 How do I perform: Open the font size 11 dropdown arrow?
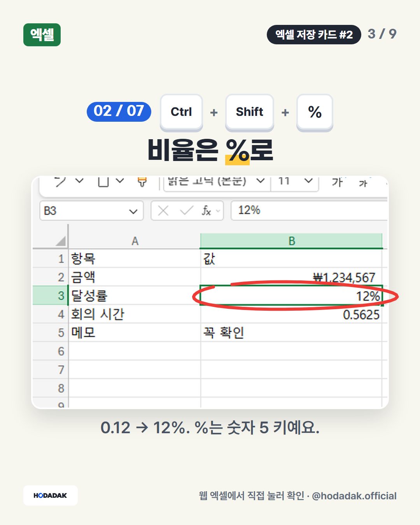(x=308, y=181)
